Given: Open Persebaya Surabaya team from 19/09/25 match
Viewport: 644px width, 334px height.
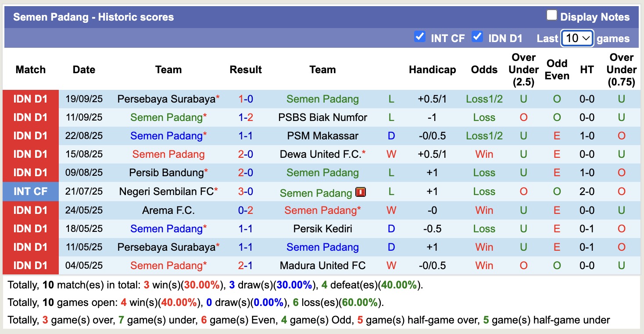Looking at the screenshot, I should pos(166,99).
